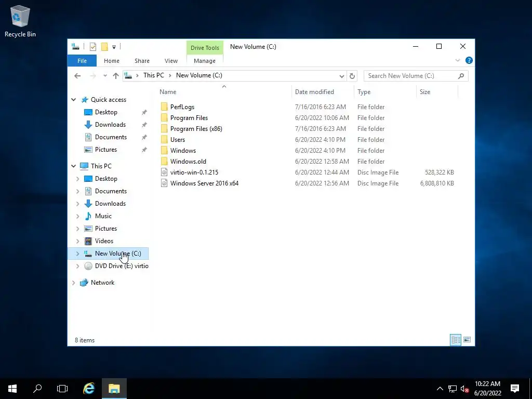Open the Action Center notification icon

point(515,389)
